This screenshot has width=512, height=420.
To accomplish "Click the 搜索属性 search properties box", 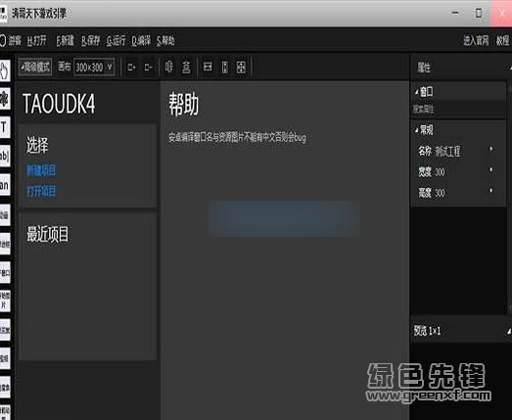I will point(458,109).
